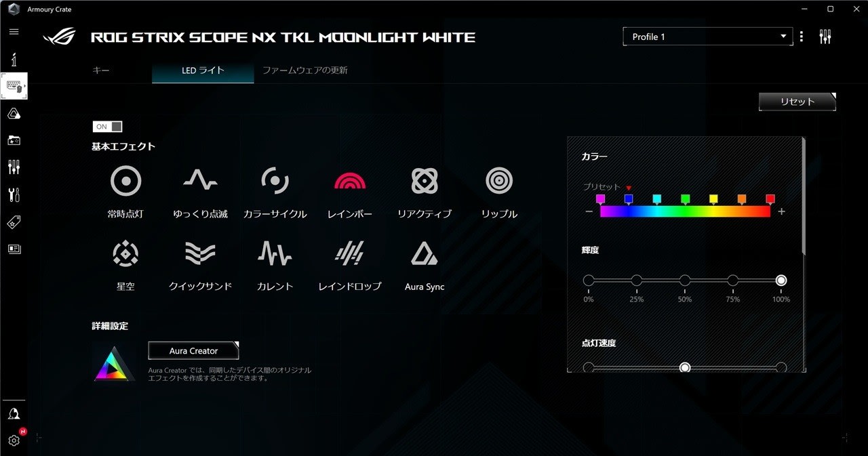The height and width of the screenshot is (456, 868).
Task: Click the middle handle of 点灯速度 slider
Action: click(685, 367)
